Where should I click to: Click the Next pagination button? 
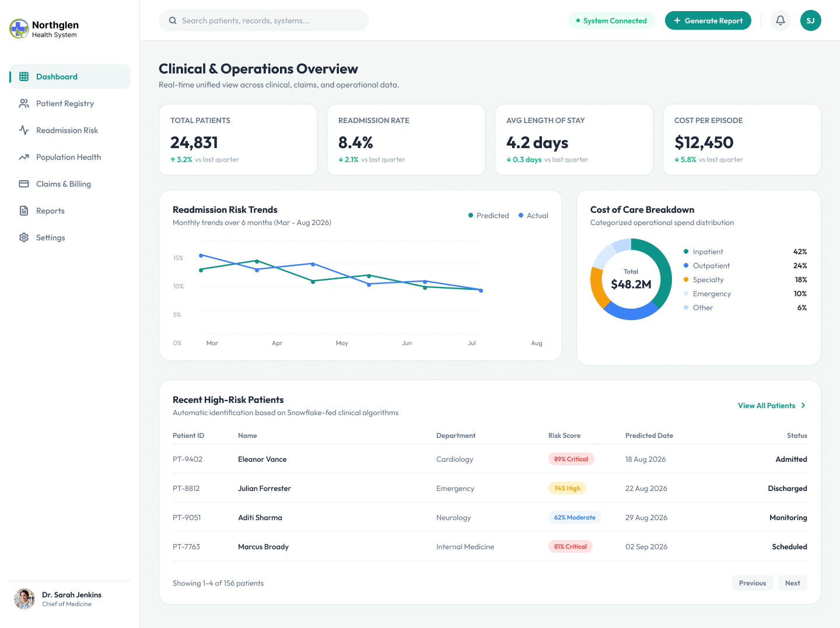click(793, 583)
